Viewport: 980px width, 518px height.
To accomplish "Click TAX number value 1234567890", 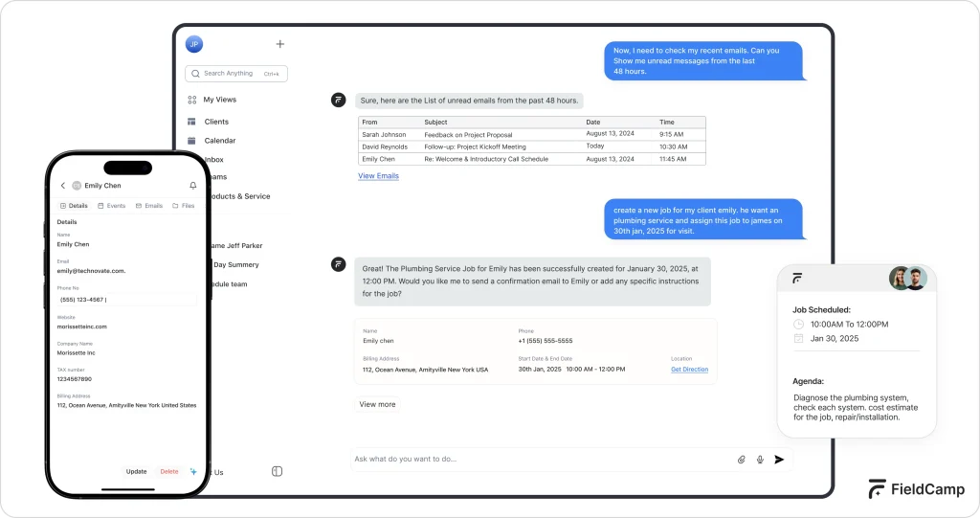I will point(75,379).
